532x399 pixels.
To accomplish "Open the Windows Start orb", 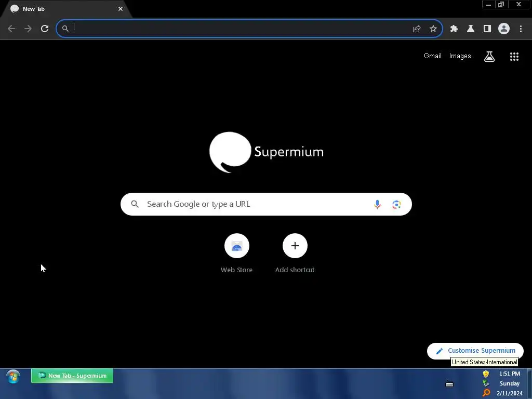I will pos(13,377).
